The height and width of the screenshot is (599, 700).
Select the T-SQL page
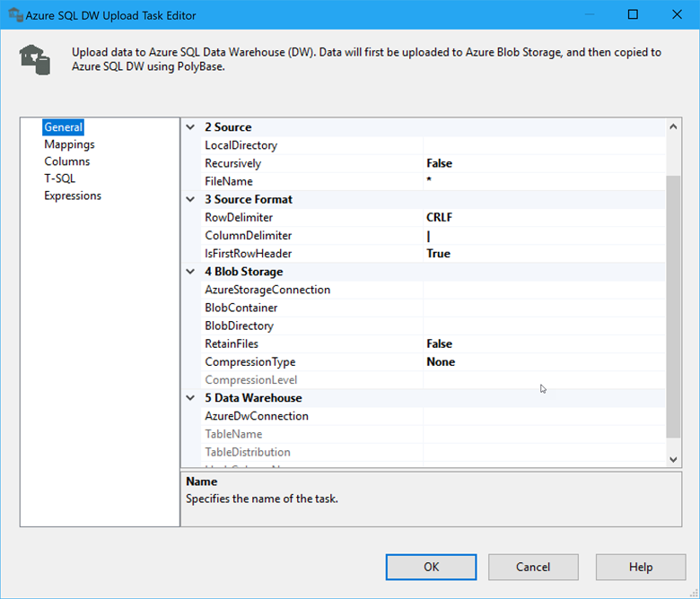pos(60,178)
